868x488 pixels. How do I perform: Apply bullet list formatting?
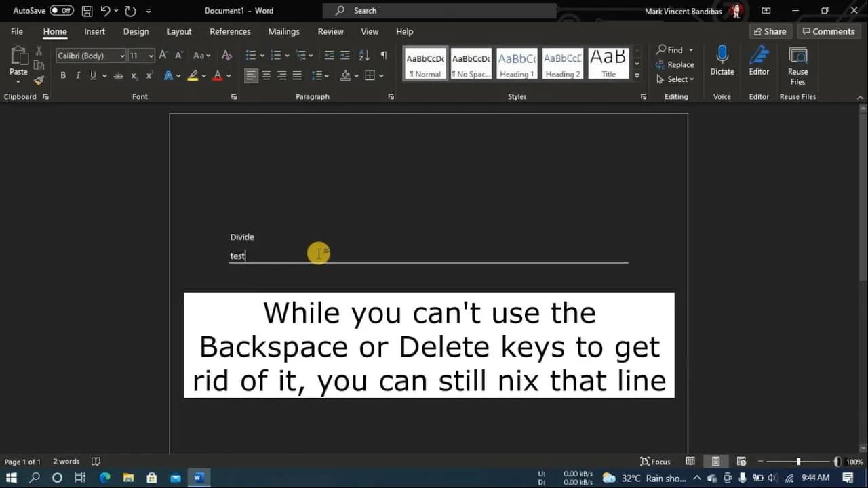pos(251,56)
